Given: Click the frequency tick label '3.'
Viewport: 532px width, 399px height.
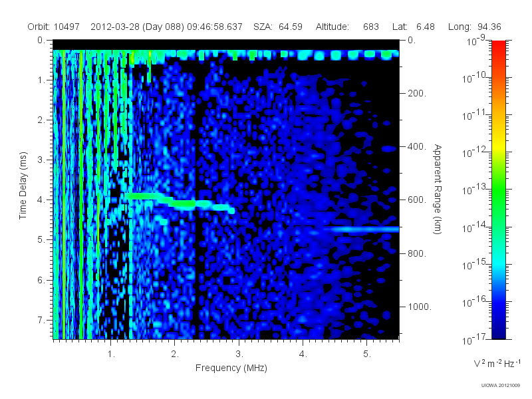Looking at the screenshot, I should pos(239,354).
